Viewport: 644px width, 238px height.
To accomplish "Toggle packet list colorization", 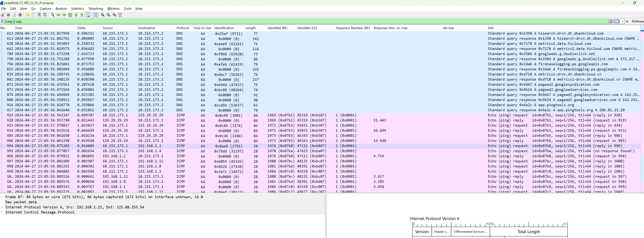I will pos(96,15).
